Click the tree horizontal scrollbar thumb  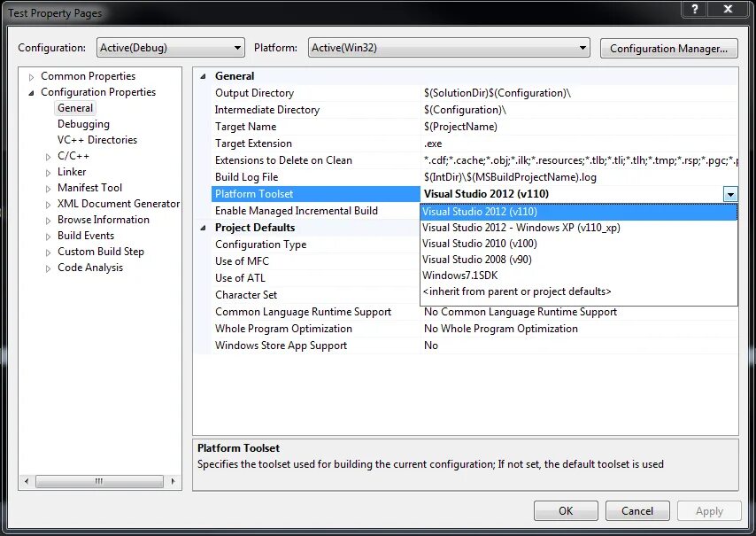[99, 481]
